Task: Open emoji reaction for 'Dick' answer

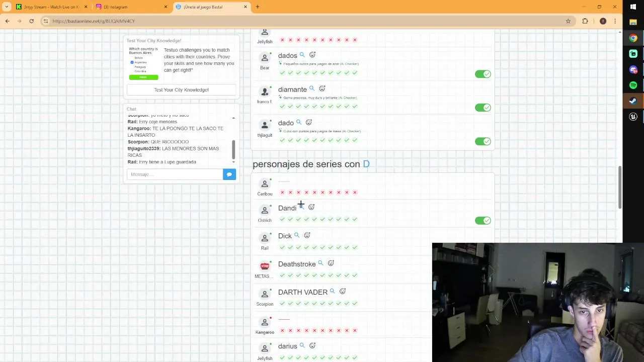Action: [x=307, y=235]
